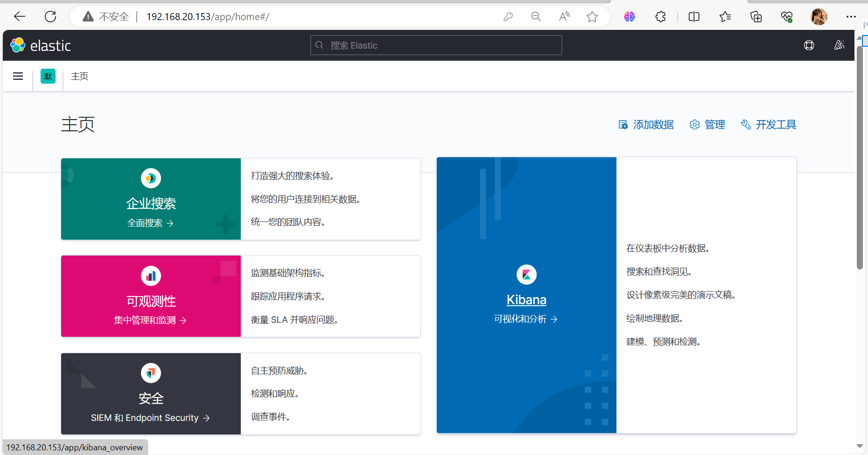Image resolution: width=868 pixels, height=455 pixels.
Task: Open collections icon
Action: (x=756, y=17)
